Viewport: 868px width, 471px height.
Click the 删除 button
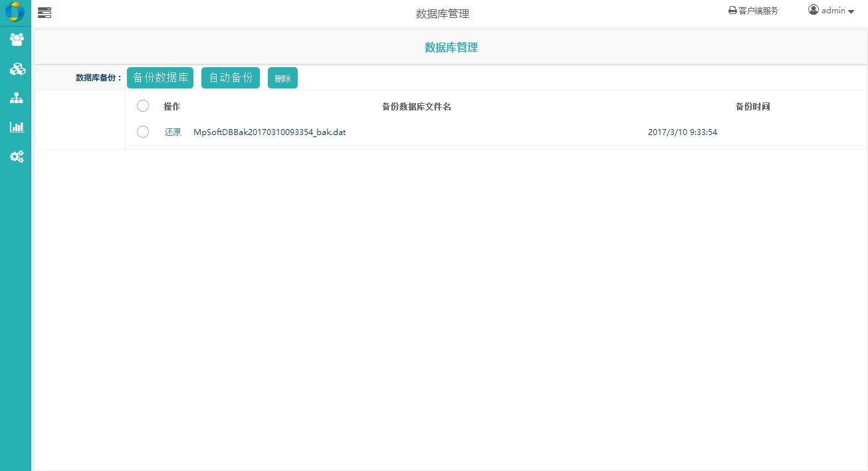(282, 78)
